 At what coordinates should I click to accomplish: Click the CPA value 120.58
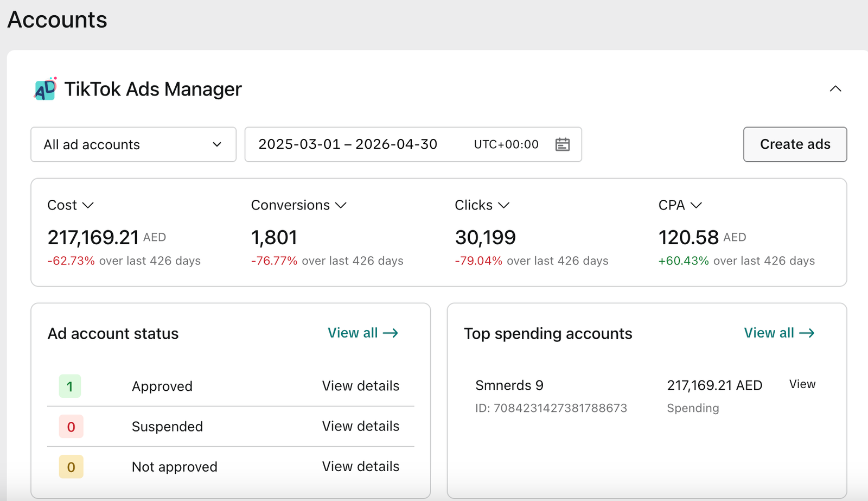(688, 237)
